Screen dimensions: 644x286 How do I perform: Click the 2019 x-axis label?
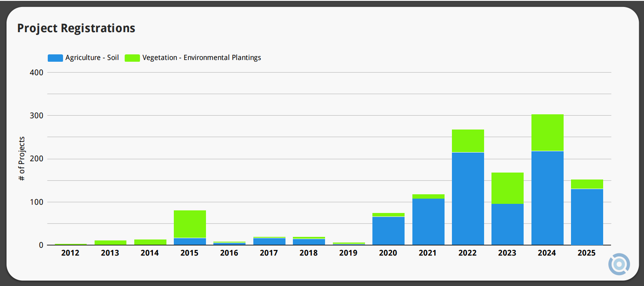click(349, 253)
